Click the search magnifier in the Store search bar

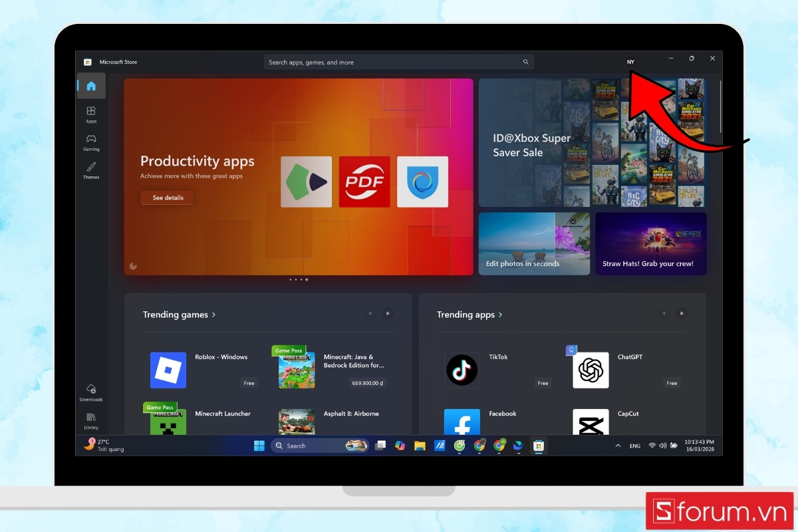pyautogui.click(x=525, y=62)
